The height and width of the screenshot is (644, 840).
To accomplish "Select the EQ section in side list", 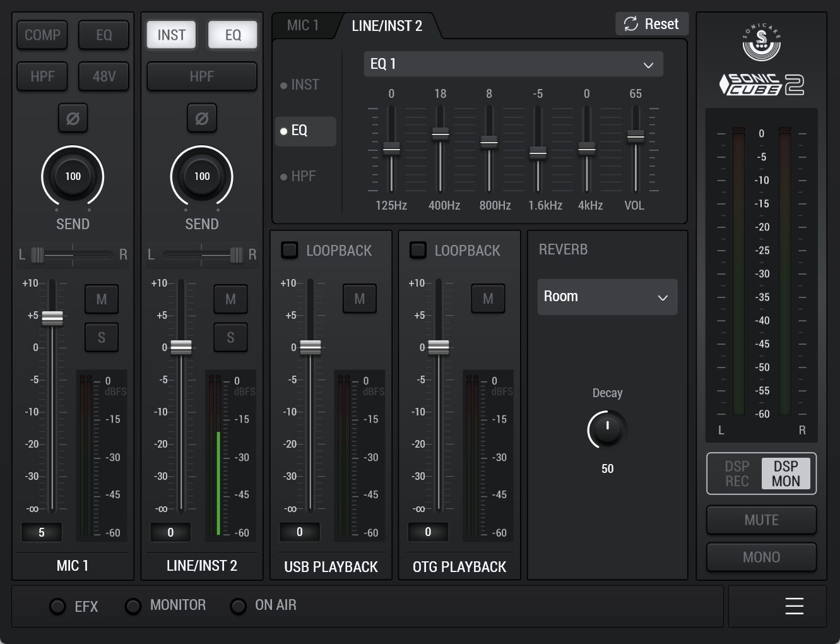I will coord(305,131).
